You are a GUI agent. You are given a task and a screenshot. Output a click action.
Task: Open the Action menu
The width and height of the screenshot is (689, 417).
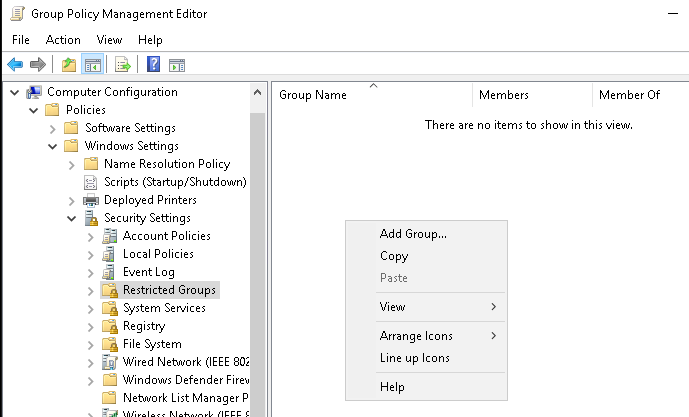pos(63,40)
